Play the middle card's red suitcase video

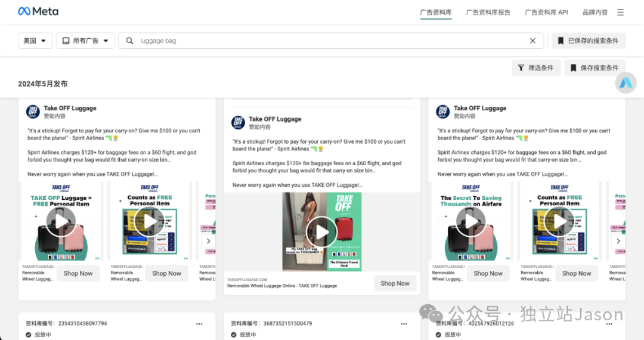click(x=322, y=232)
